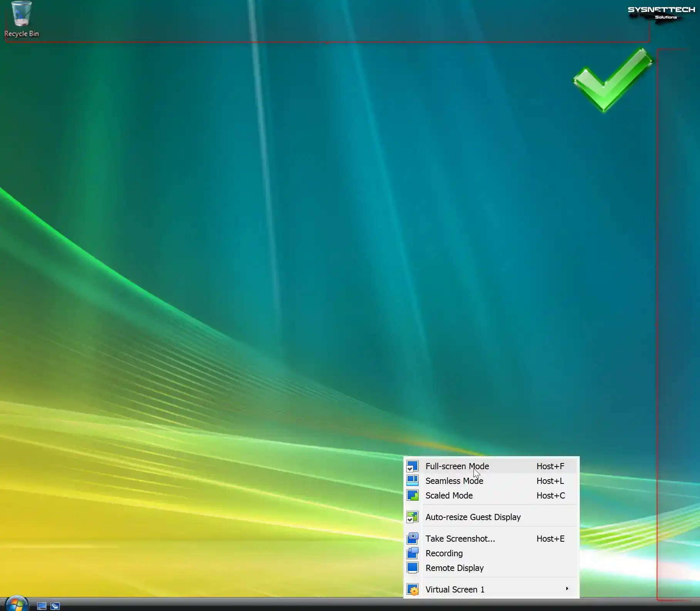Start Recording from the view menu
The width and height of the screenshot is (700, 611).
coord(491,553)
